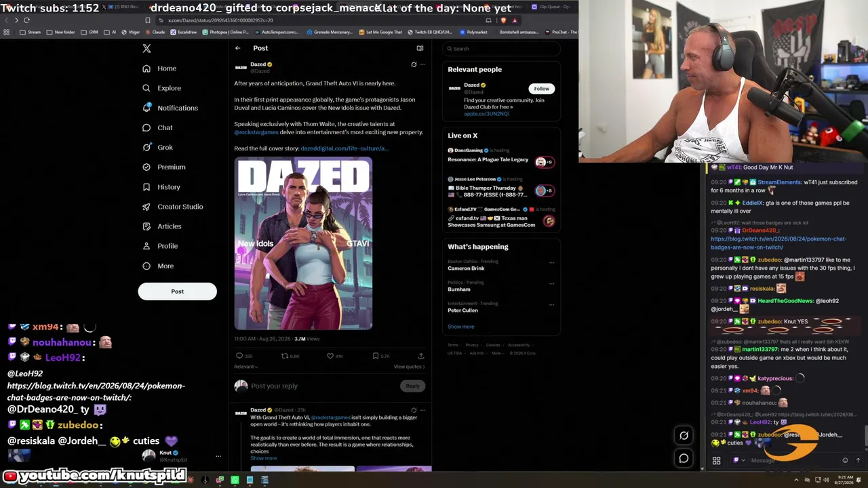Click the Profile person icon
The width and height of the screenshot is (868, 488).
pyautogui.click(x=146, y=246)
